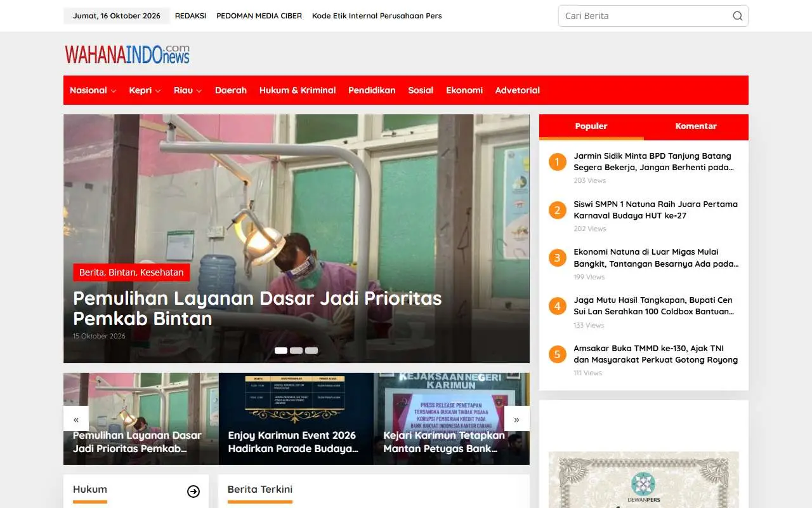Open the Sosial menu item
This screenshot has width=812, height=508.
pyautogui.click(x=421, y=90)
